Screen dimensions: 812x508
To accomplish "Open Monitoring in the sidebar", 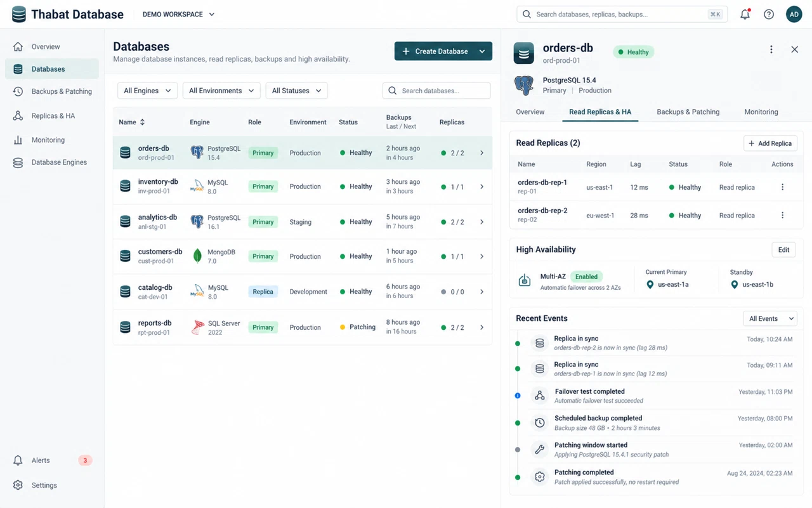I will 52,140.
